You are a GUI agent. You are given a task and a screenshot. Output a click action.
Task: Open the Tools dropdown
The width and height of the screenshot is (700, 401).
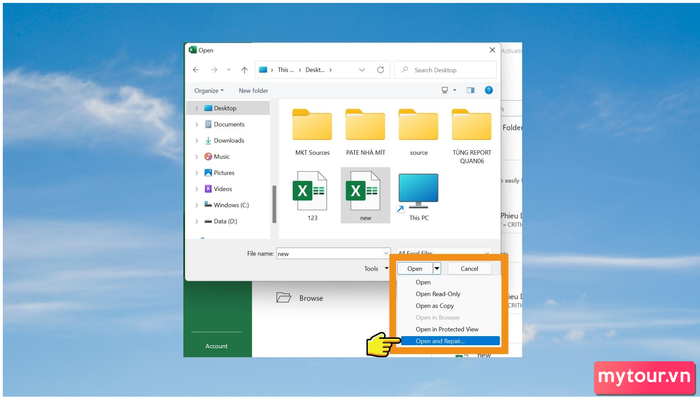(x=376, y=268)
